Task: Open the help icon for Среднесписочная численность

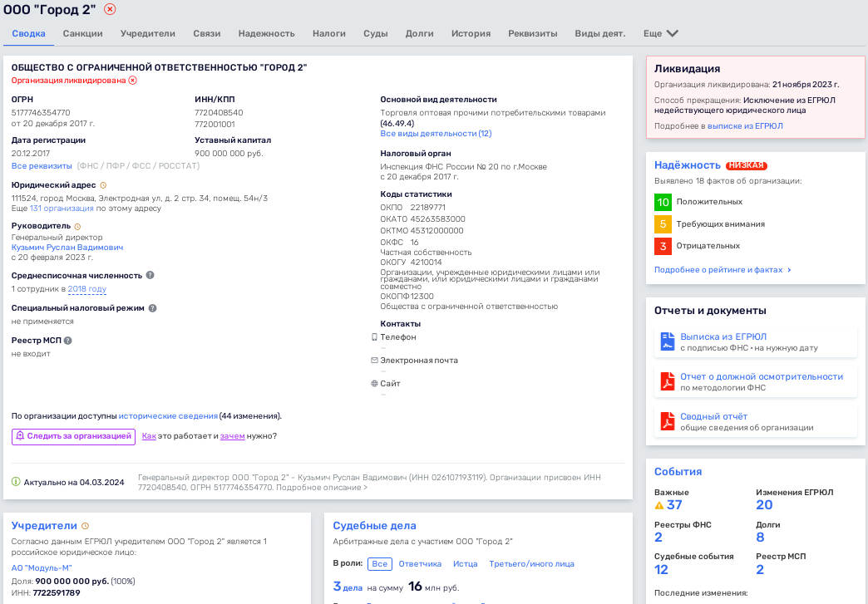Action: 150,275
